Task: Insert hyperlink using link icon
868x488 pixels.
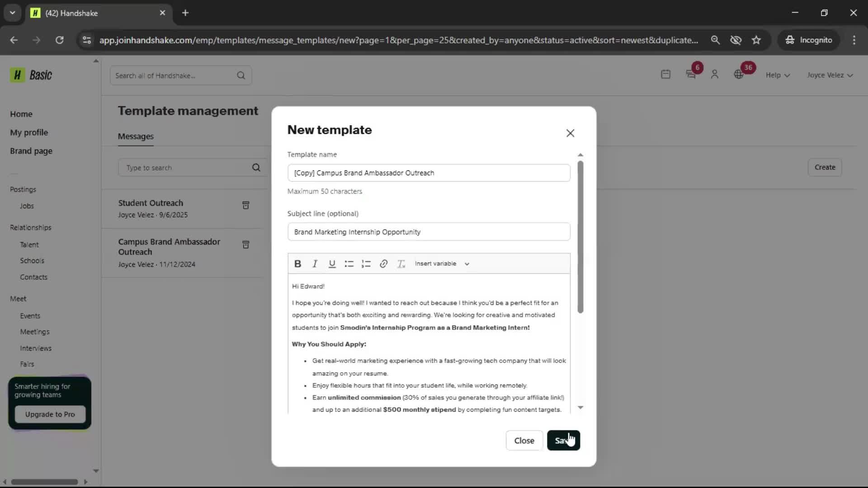Action: click(x=383, y=264)
